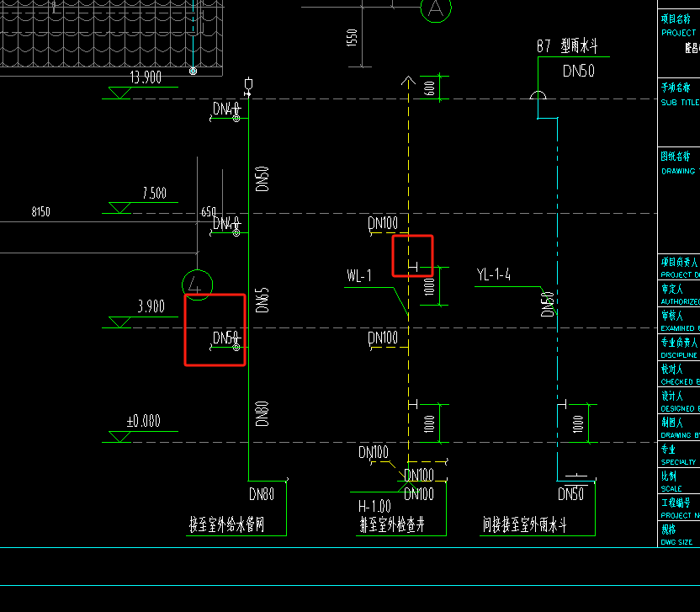
Task: Click the 排至室外检查井 note
Action: (392, 524)
